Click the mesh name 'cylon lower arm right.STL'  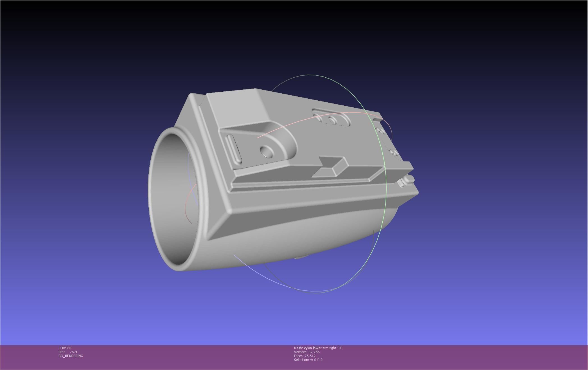click(x=323, y=348)
